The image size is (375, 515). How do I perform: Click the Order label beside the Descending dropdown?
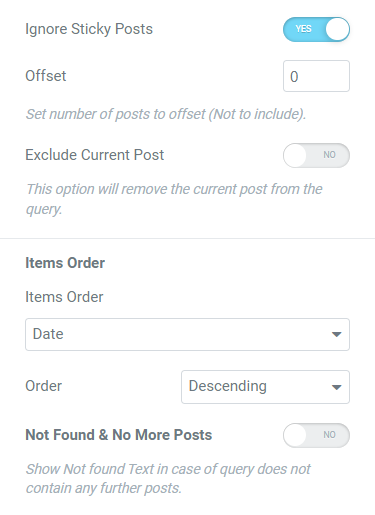(44, 386)
